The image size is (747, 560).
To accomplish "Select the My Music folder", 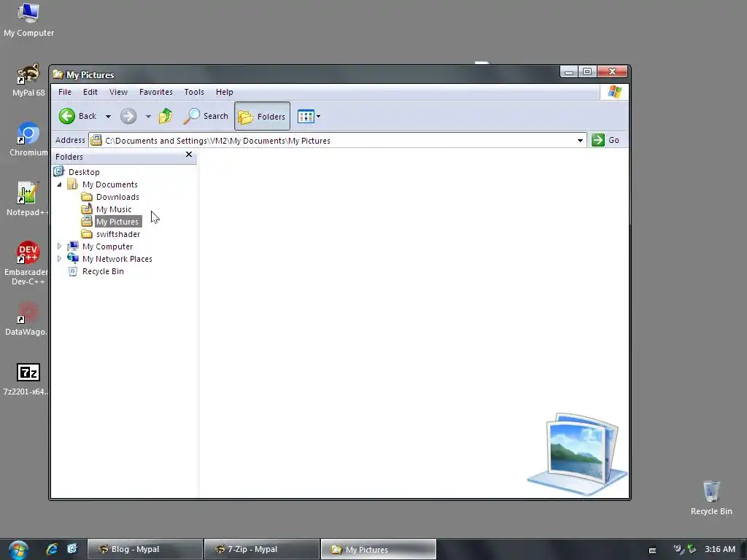I will pos(114,209).
